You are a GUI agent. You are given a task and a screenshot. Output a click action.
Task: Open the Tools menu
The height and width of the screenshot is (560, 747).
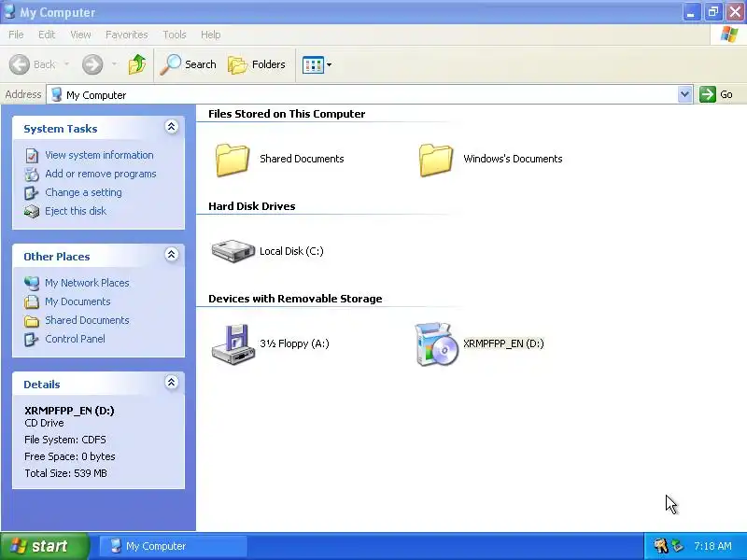[175, 35]
